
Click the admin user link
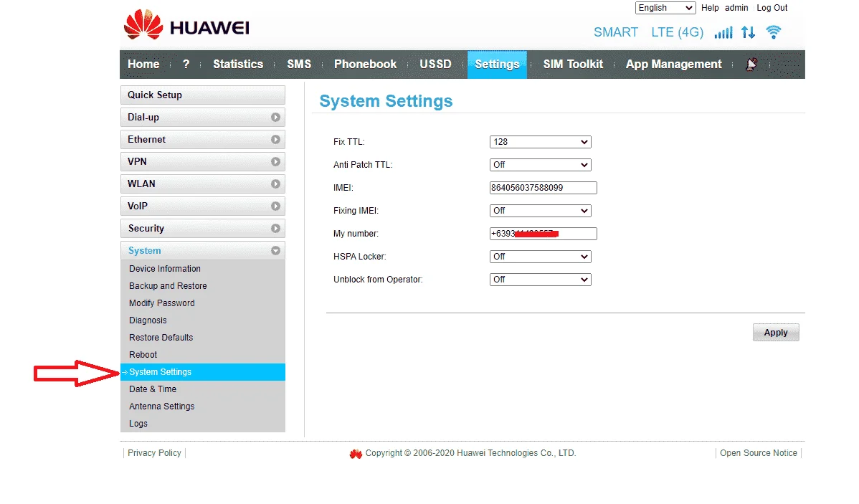pyautogui.click(x=736, y=8)
